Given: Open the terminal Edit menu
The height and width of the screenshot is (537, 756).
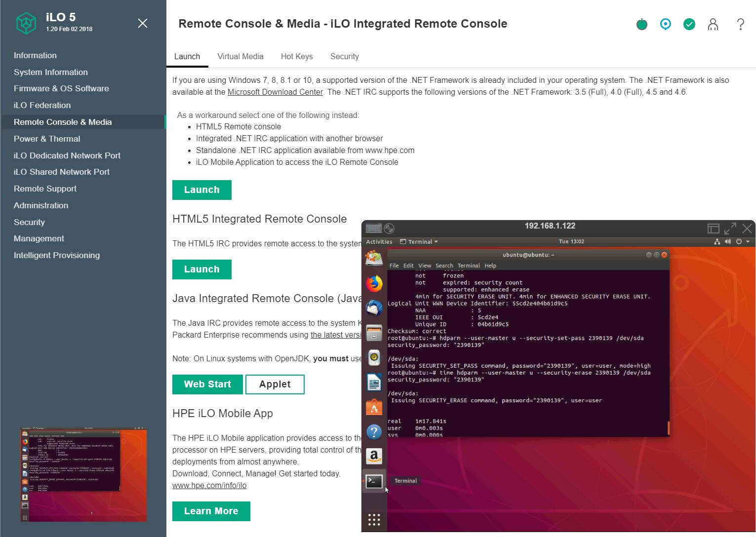Looking at the screenshot, I should pos(408,266).
